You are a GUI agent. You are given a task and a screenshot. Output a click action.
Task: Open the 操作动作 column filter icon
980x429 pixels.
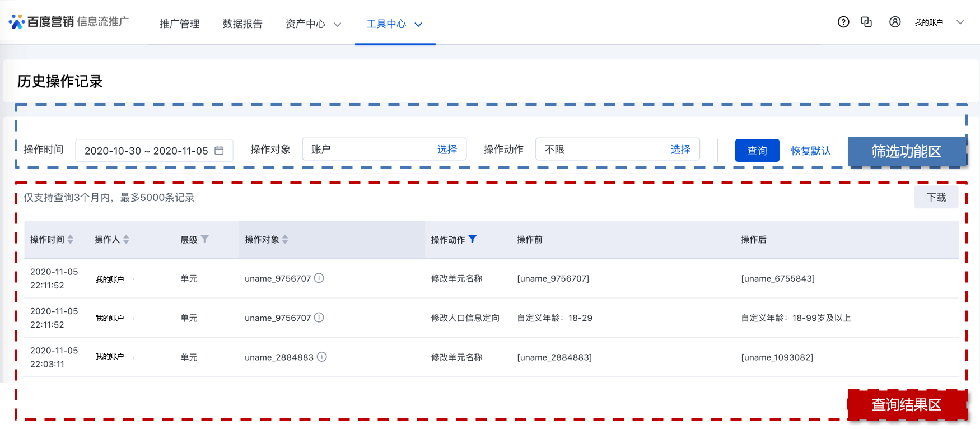[x=473, y=239]
